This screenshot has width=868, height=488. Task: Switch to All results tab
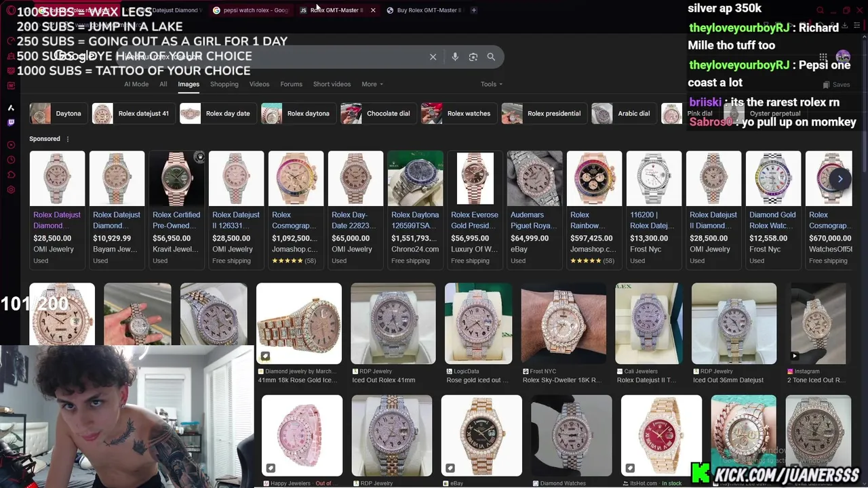[x=163, y=84]
